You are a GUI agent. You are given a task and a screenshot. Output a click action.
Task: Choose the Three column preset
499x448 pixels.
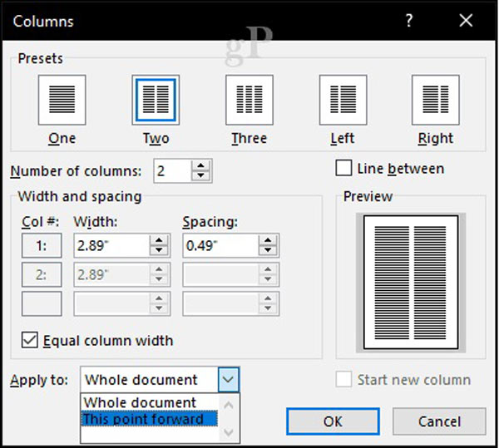[249, 100]
